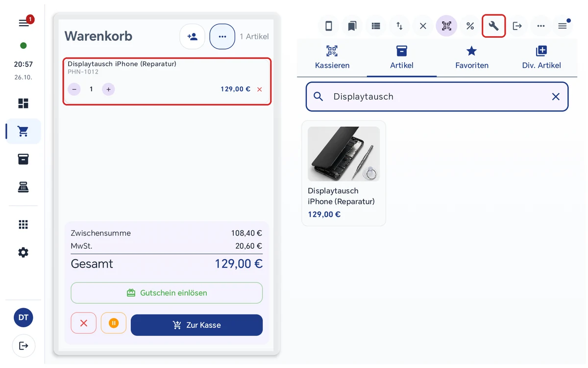Switch to the Div. Artikel tab
The width and height of the screenshot is (588, 368).
pos(541,57)
